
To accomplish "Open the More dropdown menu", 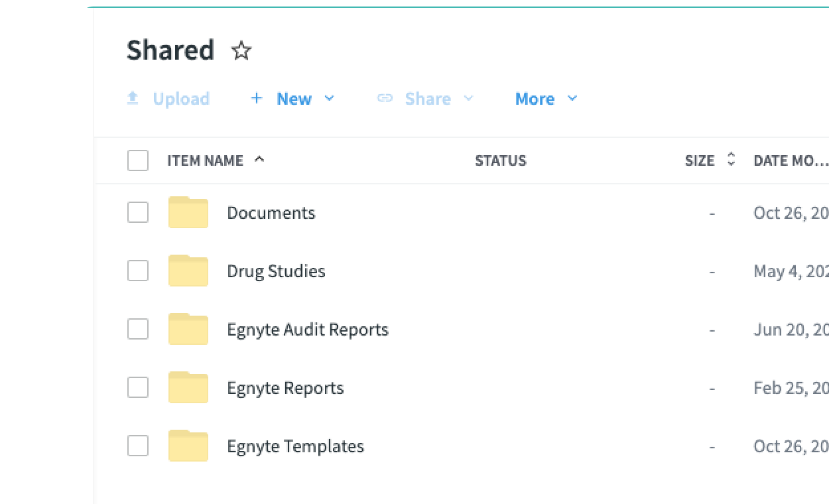I will 546,99.
